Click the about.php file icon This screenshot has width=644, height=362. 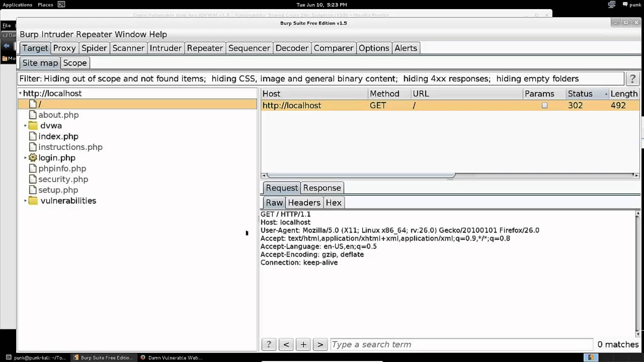33,115
